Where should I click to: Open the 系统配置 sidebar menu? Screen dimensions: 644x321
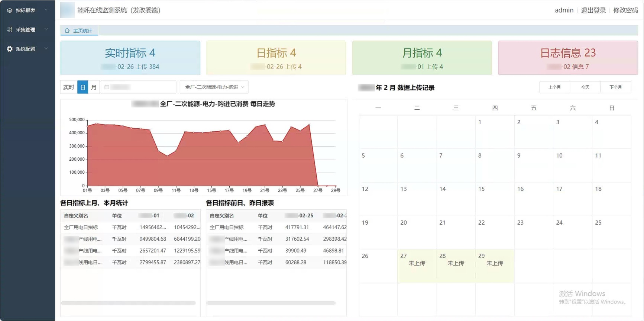(x=27, y=49)
